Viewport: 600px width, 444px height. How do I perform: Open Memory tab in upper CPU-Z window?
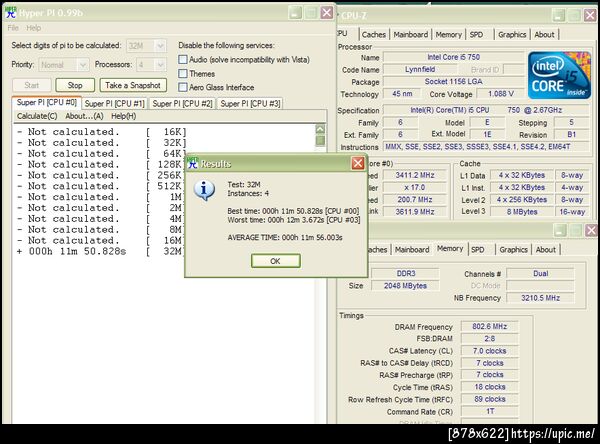[x=448, y=34]
